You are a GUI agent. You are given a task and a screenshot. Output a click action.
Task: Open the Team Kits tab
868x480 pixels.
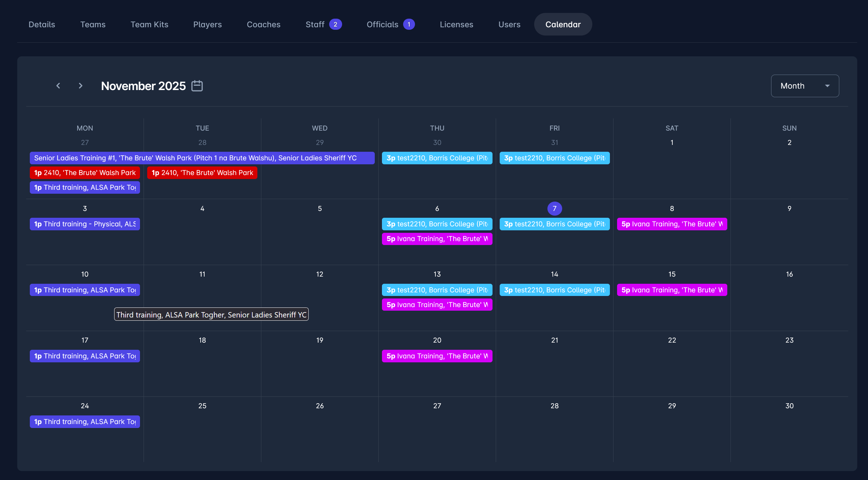[149, 24]
